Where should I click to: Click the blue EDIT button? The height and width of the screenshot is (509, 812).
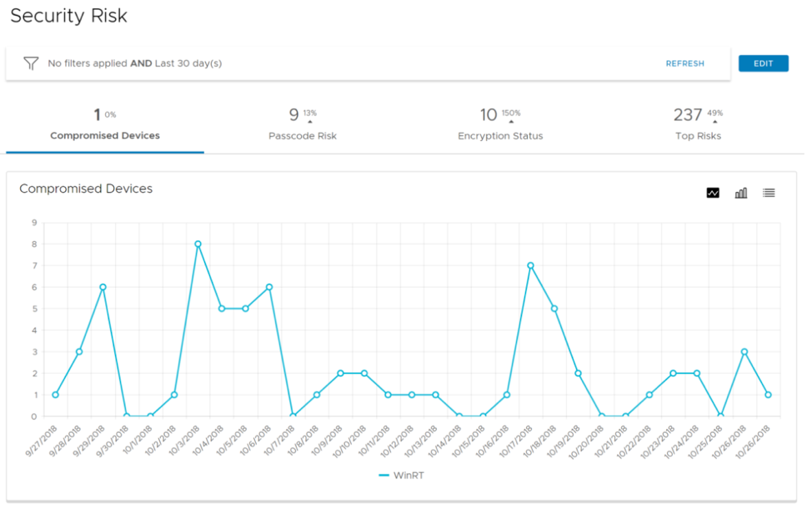763,63
